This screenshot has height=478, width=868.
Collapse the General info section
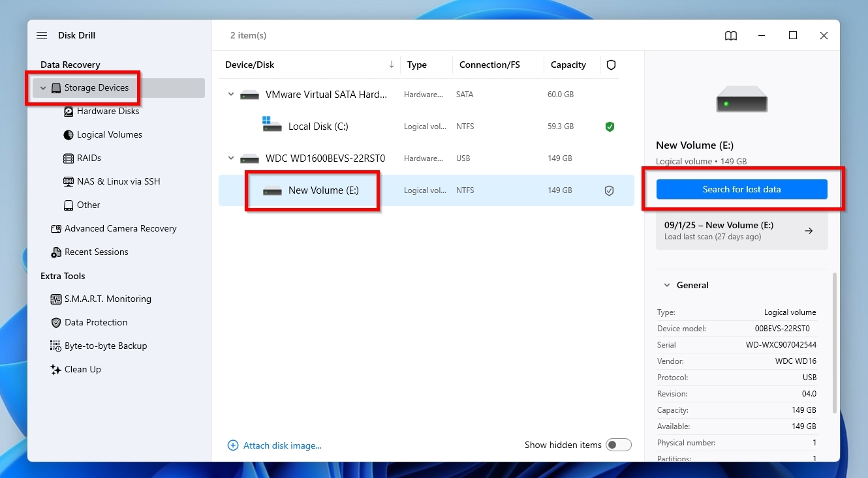point(666,285)
